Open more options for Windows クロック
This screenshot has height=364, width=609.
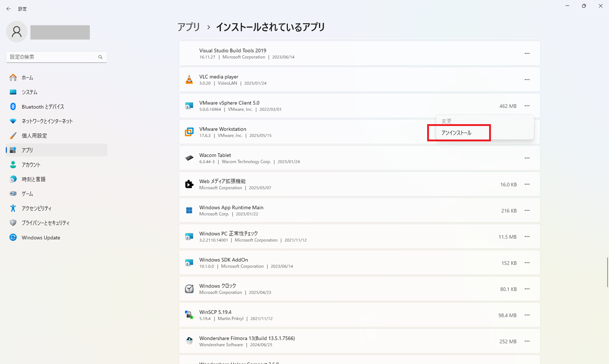click(527, 289)
